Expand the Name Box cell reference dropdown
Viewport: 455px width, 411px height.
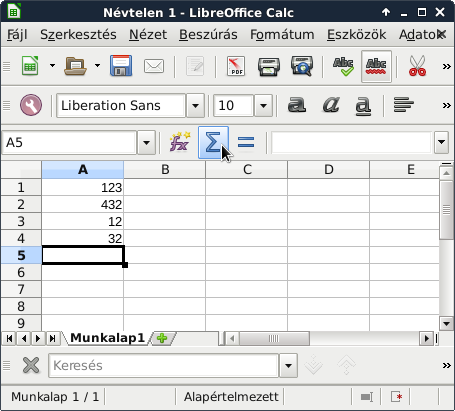146,143
